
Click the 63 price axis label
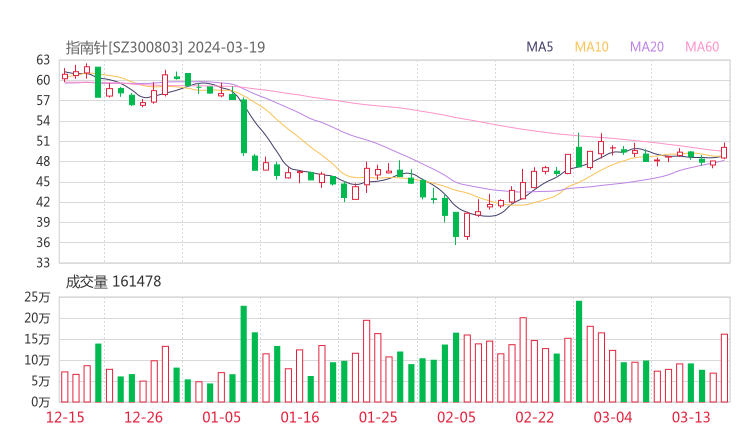point(43,60)
